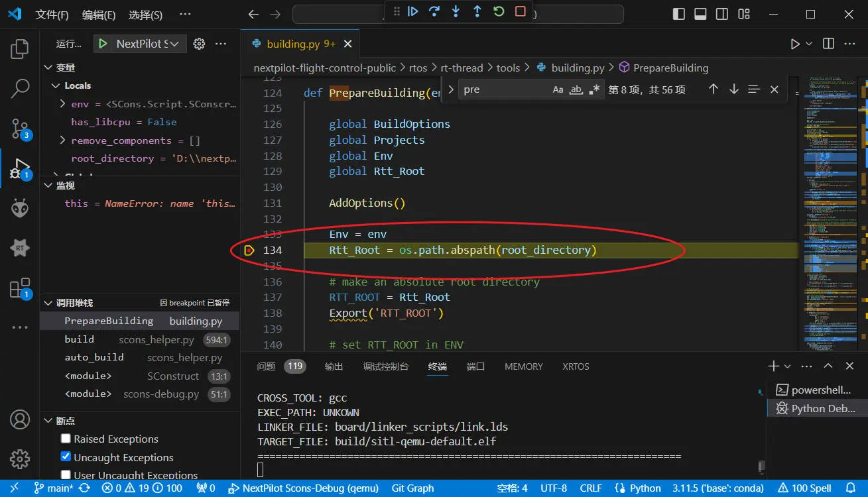Go to next find match arrow

tap(733, 89)
